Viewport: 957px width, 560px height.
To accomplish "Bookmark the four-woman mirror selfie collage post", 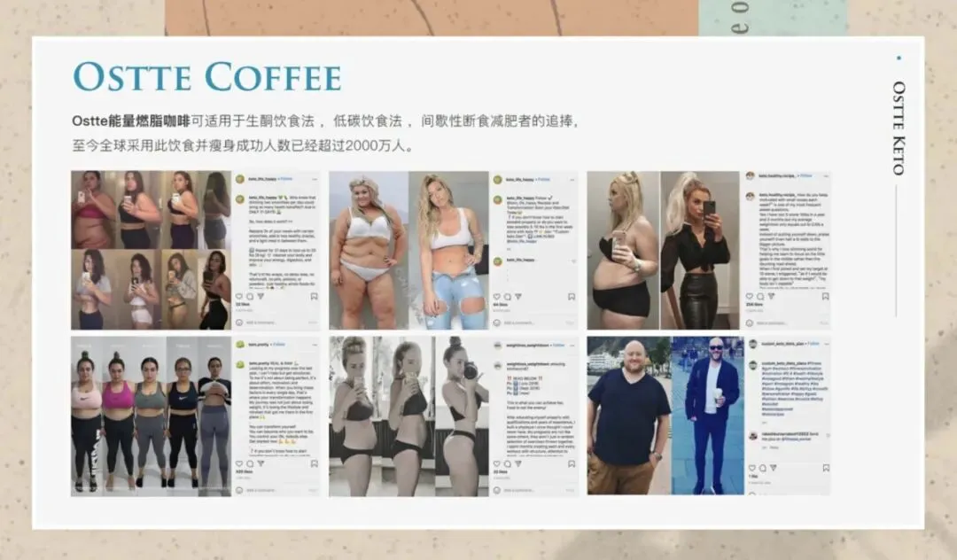I will (314, 297).
